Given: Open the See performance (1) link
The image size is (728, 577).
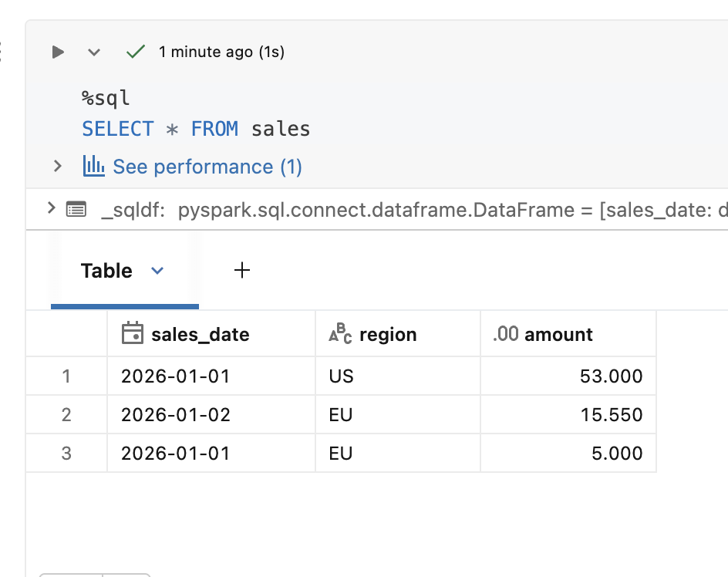Looking at the screenshot, I should click(207, 167).
